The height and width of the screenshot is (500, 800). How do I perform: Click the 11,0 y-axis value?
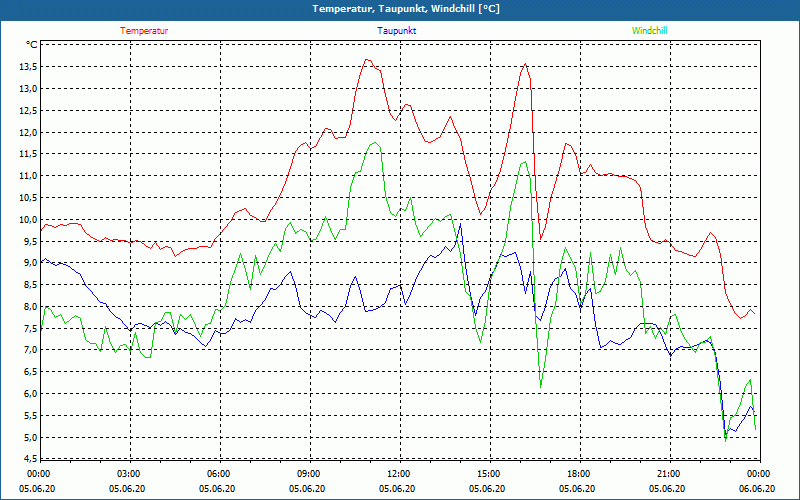[x=28, y=176]
